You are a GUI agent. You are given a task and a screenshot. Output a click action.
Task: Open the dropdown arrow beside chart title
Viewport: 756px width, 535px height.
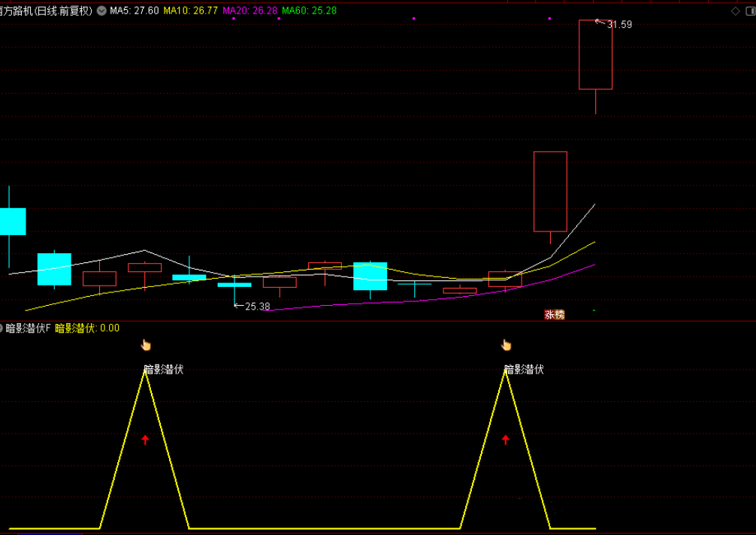click(101, 11)
